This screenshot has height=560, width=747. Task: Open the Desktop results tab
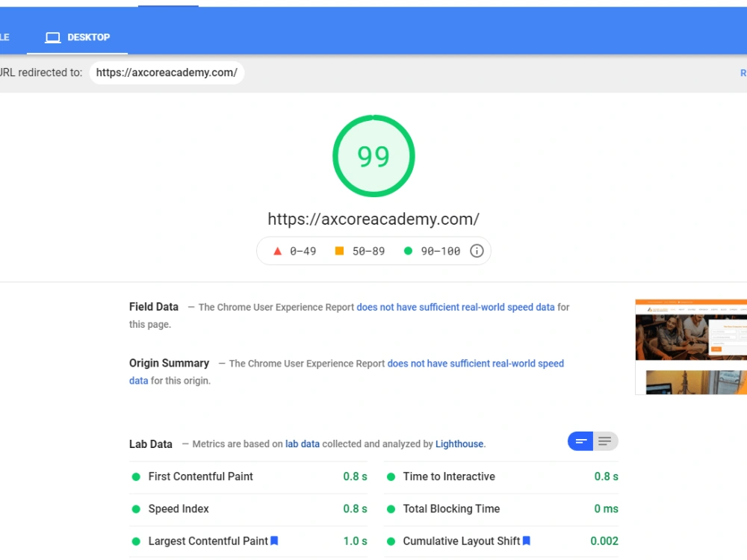pos(77,37)
